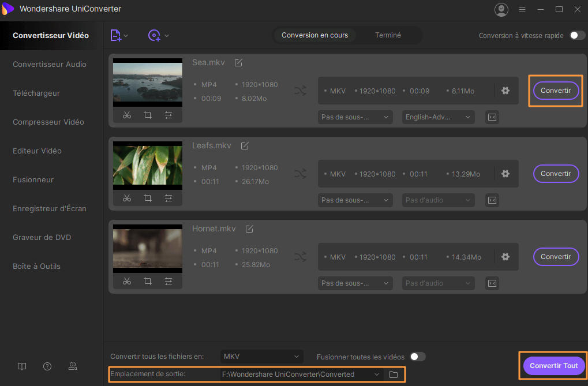The width and height of the screenshot is (588, 386).
Task: Expand the Add Files dropdown arrow
Action: tap(126, 36)
